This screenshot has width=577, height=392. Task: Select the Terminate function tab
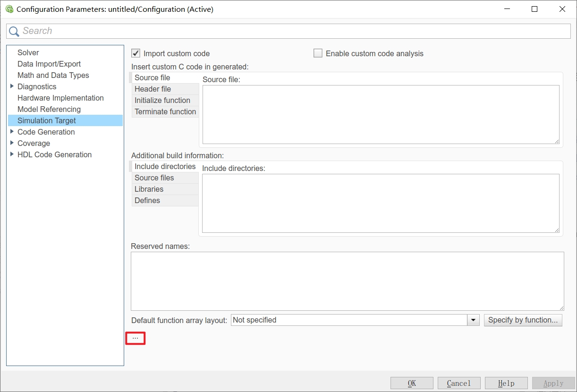(165, 111)
